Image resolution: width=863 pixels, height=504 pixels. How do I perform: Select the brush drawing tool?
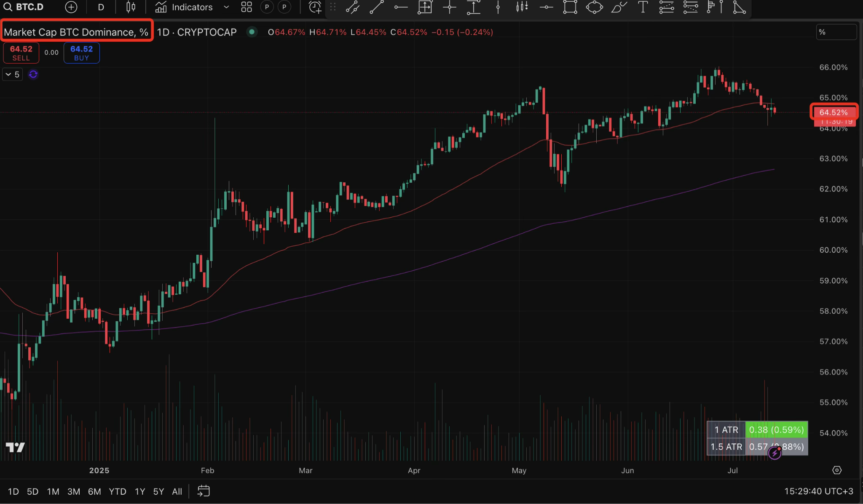pos(619,7)
